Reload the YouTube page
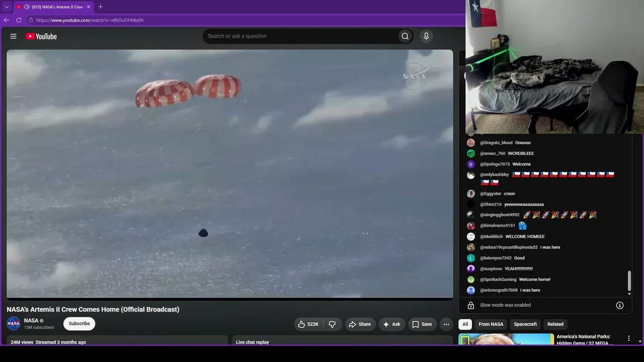This screenshot has height=362, width=644. pyautogui.click(x=19, y=20)
